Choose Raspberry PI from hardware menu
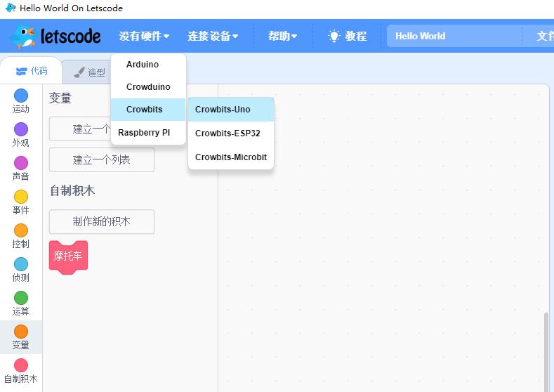This screenshot has width=554, height=392. tap(148, 133)
